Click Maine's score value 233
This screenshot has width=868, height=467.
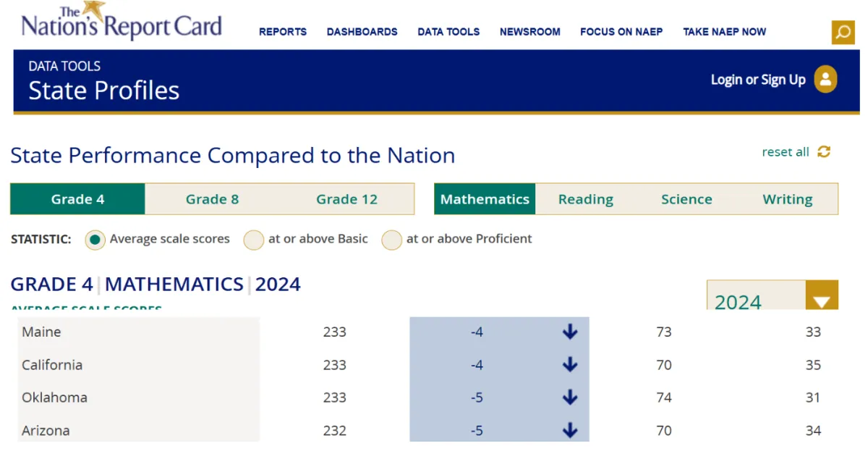pos(335,332)
